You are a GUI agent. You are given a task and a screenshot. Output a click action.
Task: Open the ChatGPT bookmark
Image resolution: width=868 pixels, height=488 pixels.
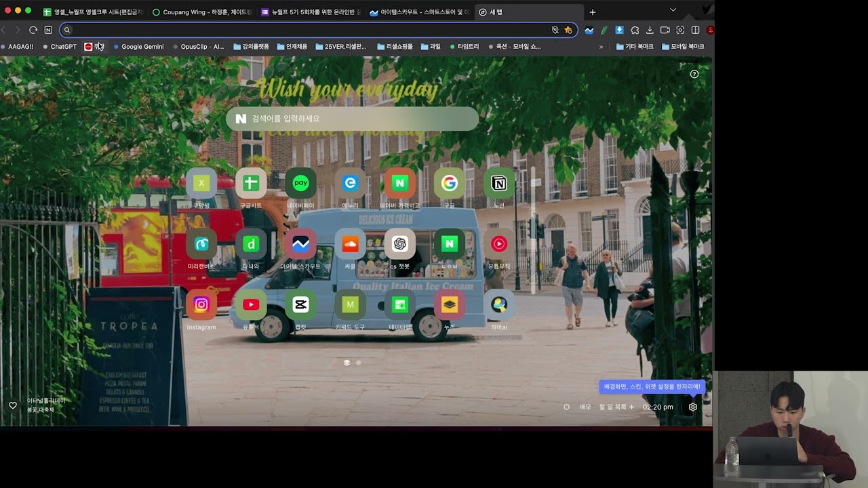coord(60,47)
